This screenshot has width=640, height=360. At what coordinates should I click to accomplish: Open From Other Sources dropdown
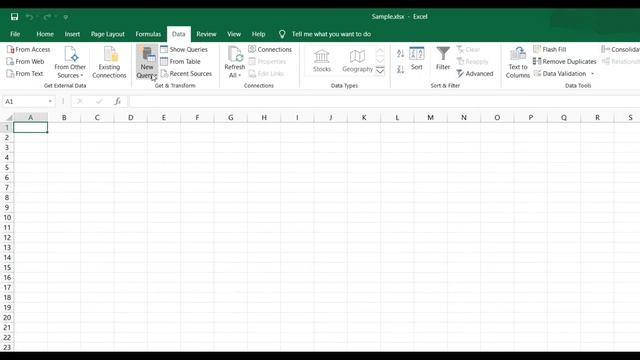(70, 62)
